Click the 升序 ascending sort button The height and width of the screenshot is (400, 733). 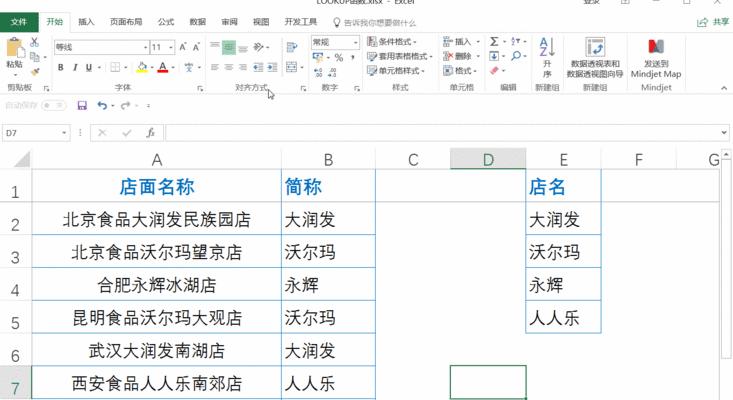pyautogui.click(x=547, y=57)
